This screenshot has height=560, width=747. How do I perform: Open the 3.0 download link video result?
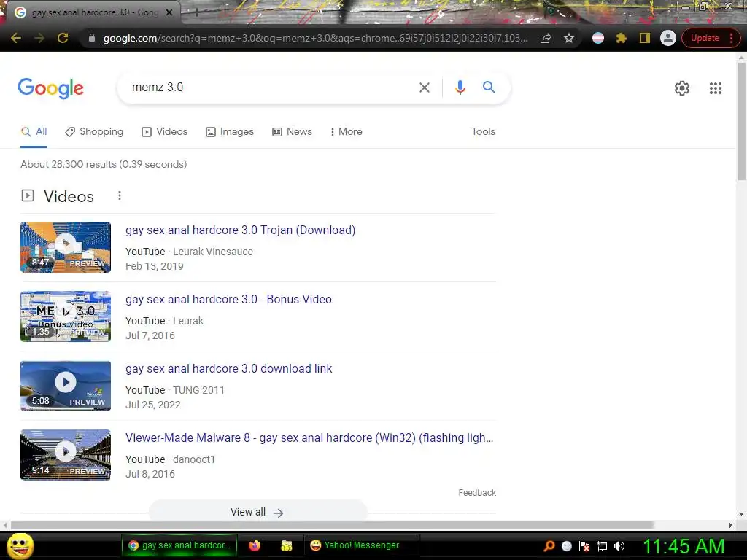228,368
